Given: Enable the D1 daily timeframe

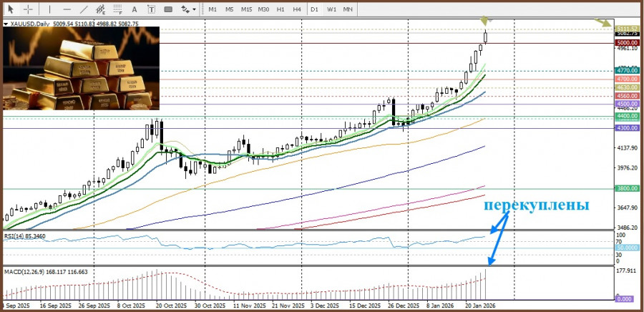Looking at the screenshot, I should pyautogui.click(x=314, y=9).
